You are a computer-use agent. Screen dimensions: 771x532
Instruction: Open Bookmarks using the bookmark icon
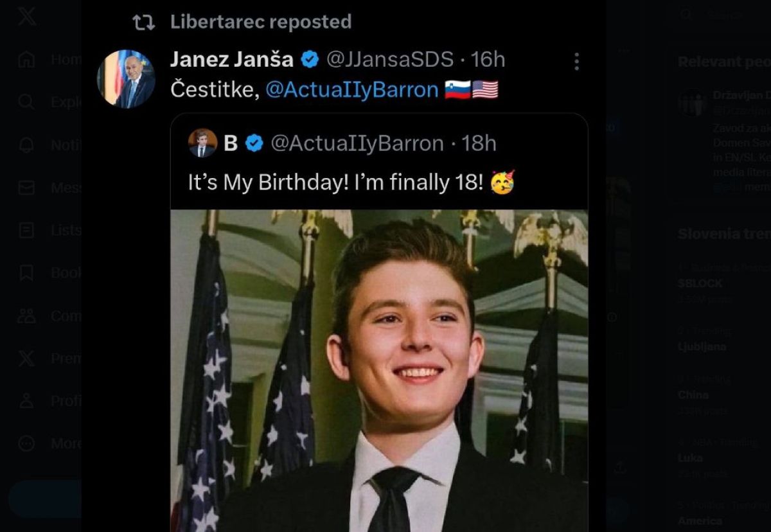(27, 273)
